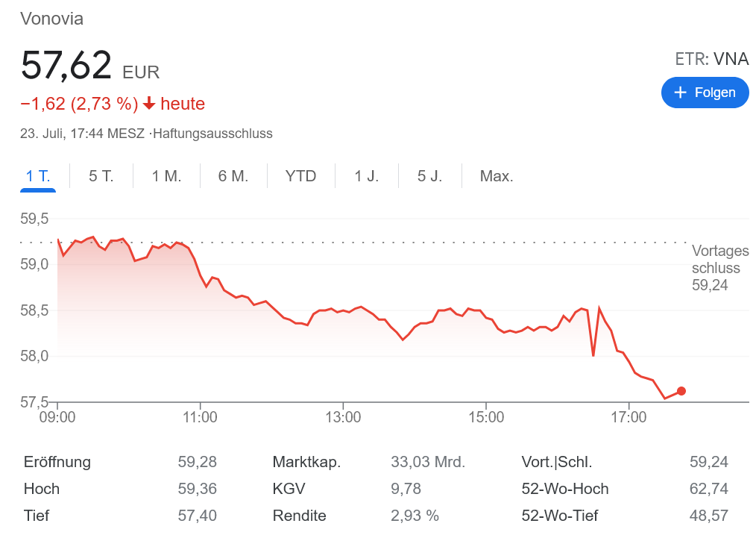Click the red down arrow icon

coord(149,104)
